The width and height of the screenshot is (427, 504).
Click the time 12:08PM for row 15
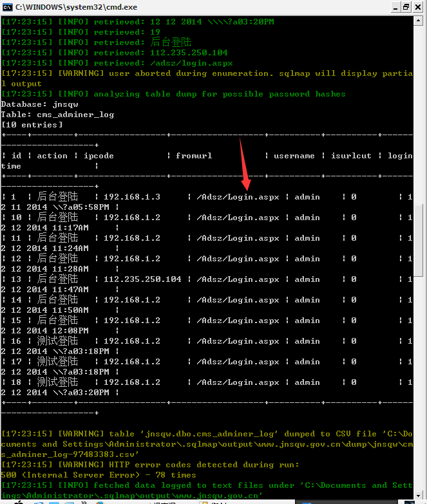coord(70,330)
